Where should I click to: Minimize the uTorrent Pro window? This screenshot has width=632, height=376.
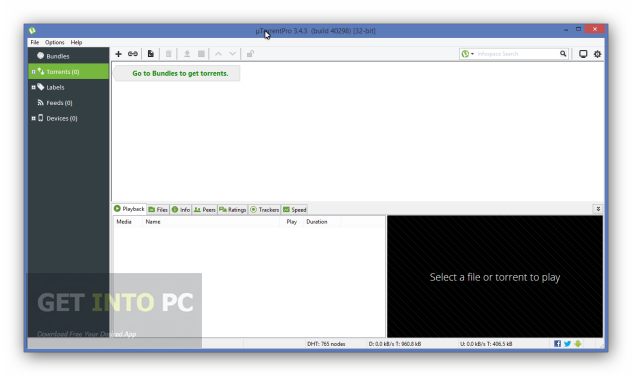(566, 30)
